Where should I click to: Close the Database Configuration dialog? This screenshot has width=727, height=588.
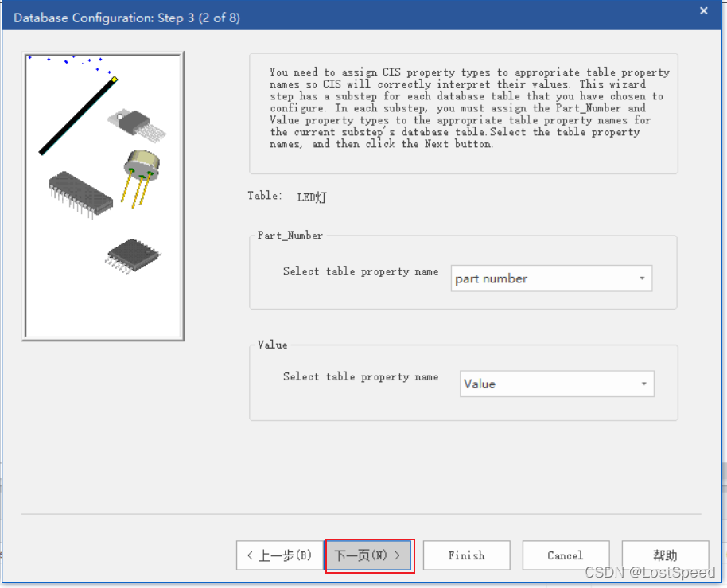[703, 11]
